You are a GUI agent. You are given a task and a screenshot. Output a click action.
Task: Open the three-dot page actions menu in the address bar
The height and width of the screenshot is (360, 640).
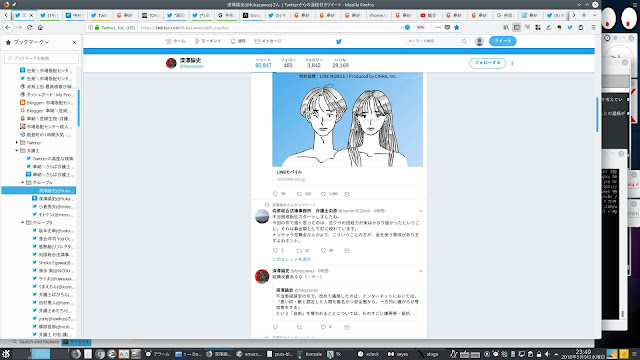point(438,27)
